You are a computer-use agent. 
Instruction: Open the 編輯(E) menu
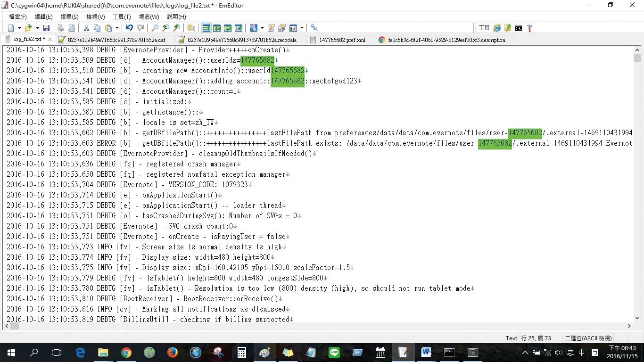[44, 16]
